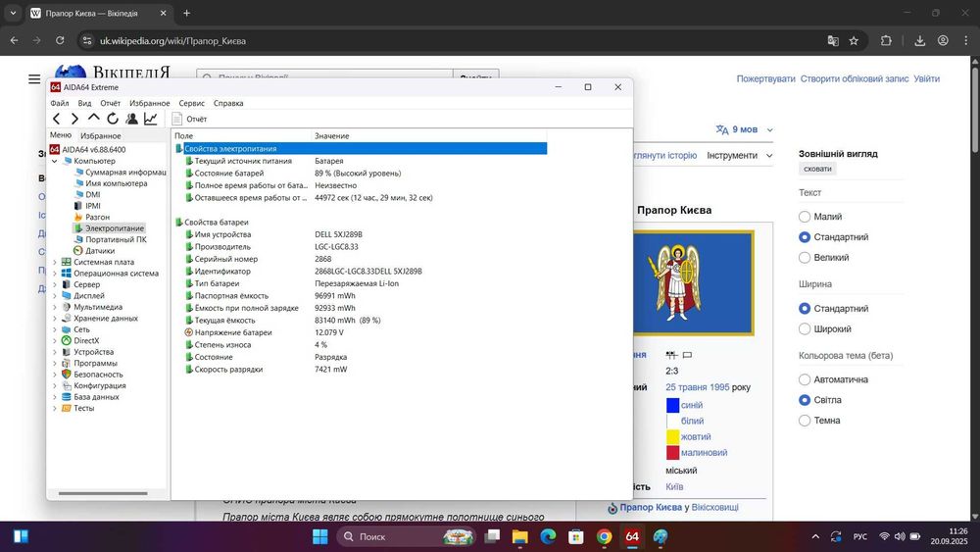Click the user silhouette icon in AIDA64 toolbar
Viewport: 980px width, 552px height.
[x=131, y=119]
